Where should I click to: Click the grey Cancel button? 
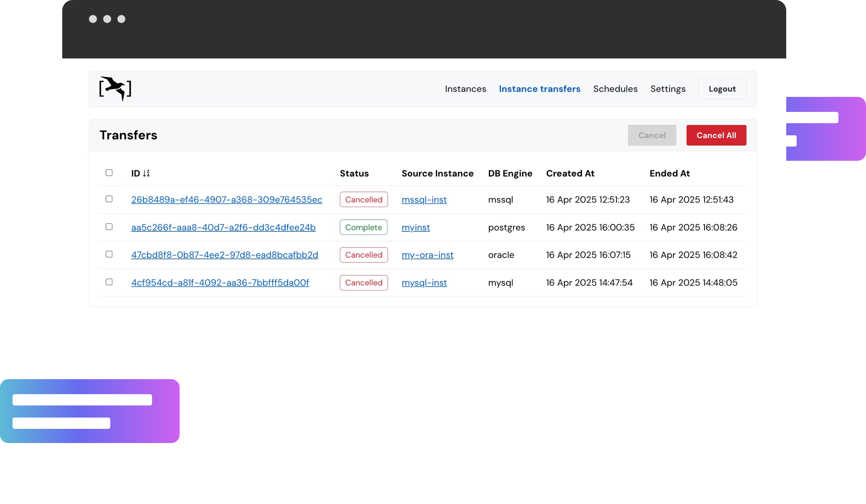[x=652, y=135]
